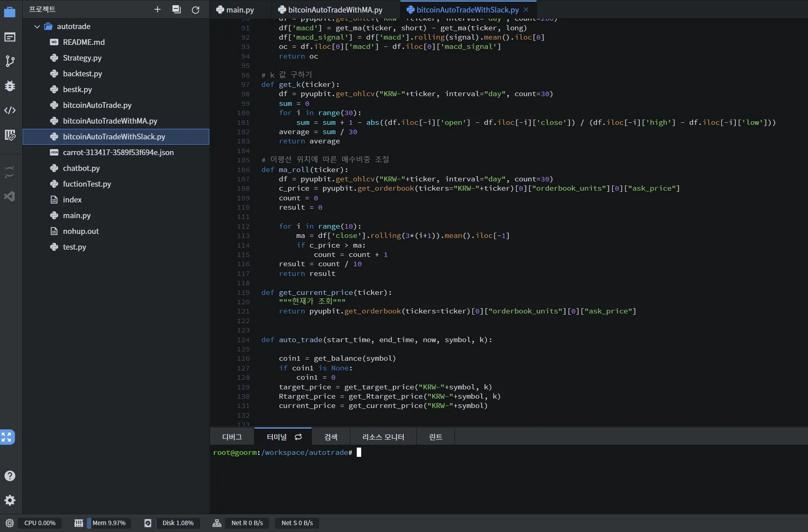Click the 프로젝트 panel title
Screen dimensions: 808x532
42,9
